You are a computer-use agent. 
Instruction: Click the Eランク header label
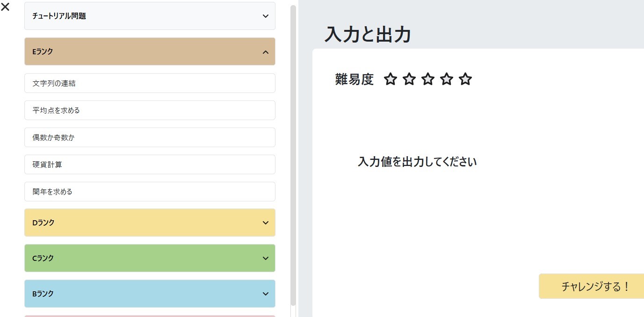tap(43, 52)
